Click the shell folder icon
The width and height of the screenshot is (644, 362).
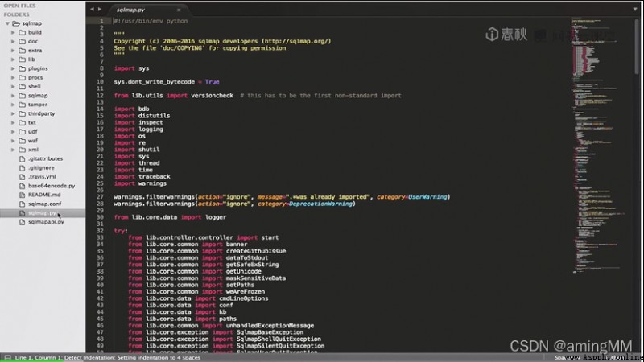pos(23,87)
